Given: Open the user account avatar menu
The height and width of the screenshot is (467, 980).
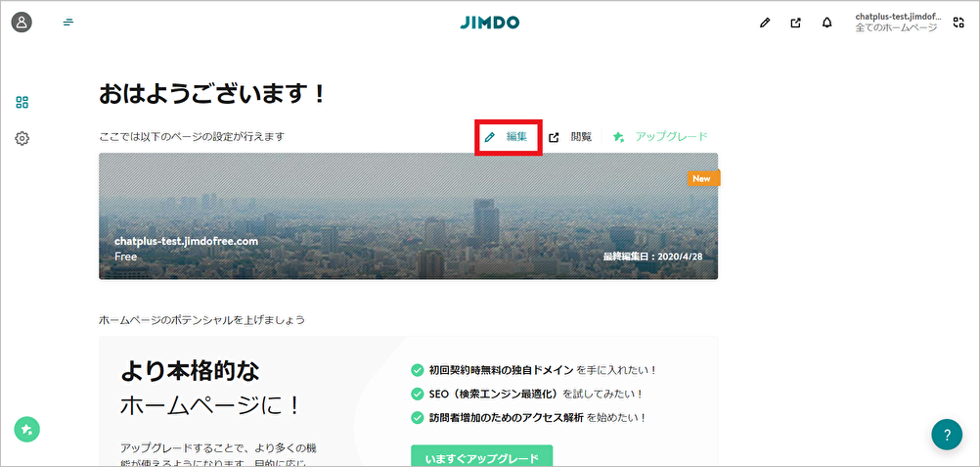Looking at the screenshot, I should [x=22, y=23].
